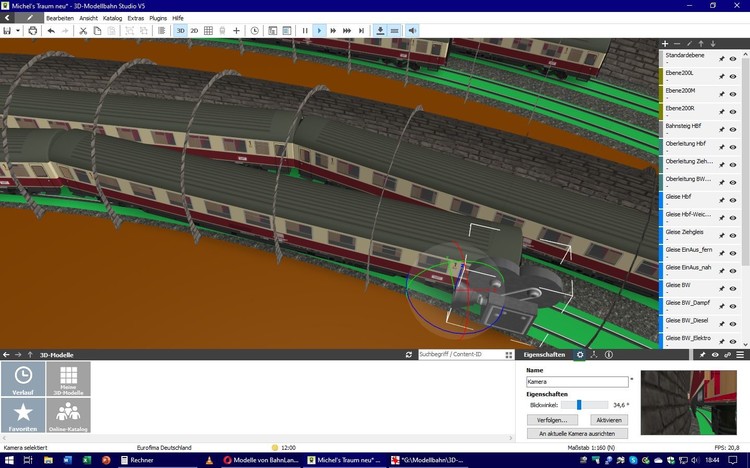Open the time clock settings icon
Viewport: 750px width, 468px height.
pos(255,31)
